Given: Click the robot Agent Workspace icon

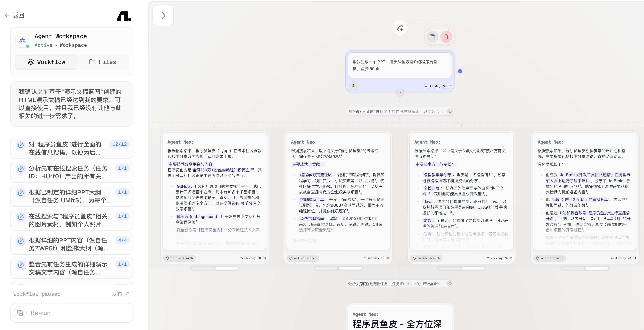Looking at the screenshot, I should (x=23, y=41).
